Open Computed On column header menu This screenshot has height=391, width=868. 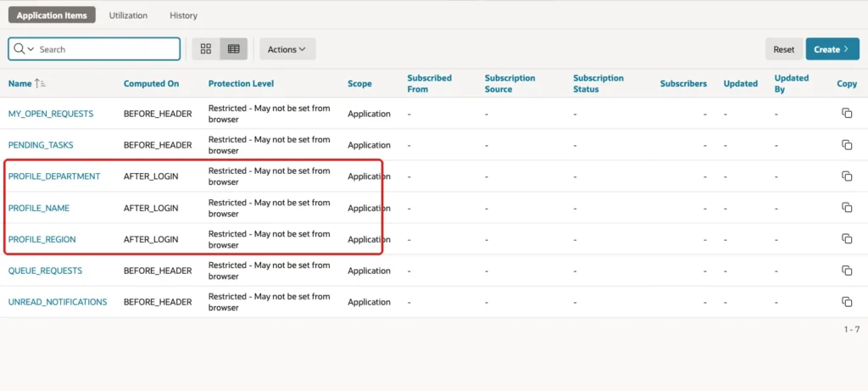(151, 84)
